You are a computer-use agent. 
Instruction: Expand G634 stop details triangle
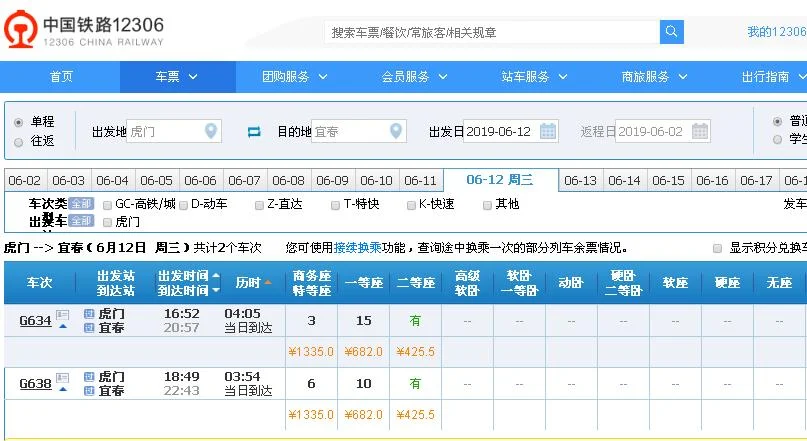pos(63,326)
